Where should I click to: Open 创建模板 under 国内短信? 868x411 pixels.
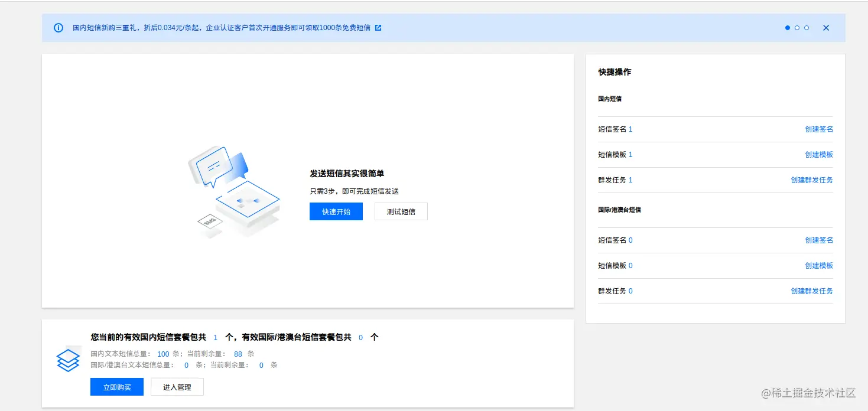point(819,154)
